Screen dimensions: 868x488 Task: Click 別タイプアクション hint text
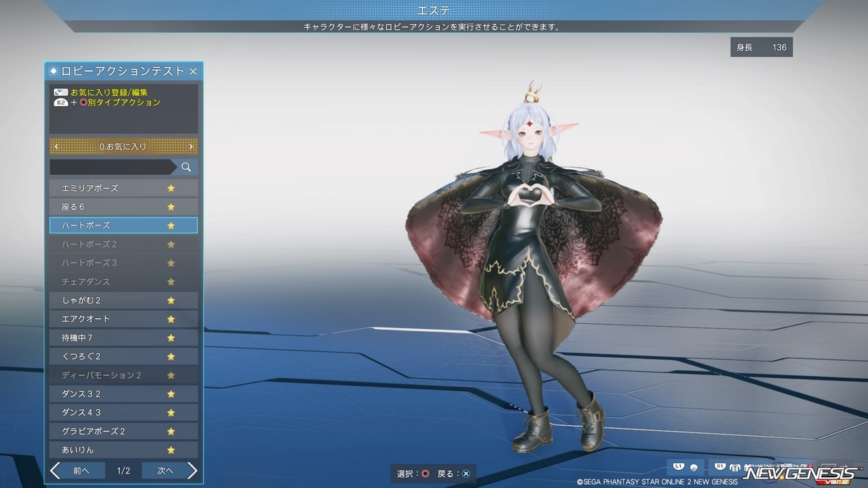[124, 103]
